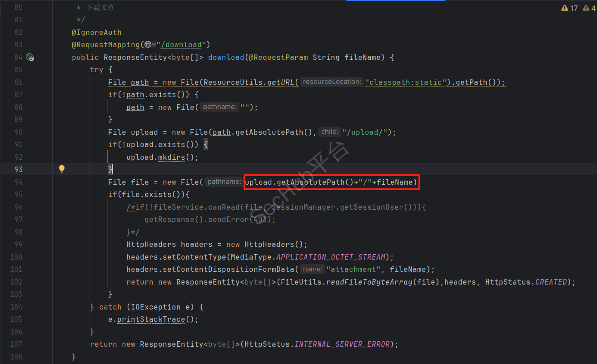The height and width of the screenshot is (364, 597).
Task: Click the globe icon in @RequestMapping
Action: [148, 44]
